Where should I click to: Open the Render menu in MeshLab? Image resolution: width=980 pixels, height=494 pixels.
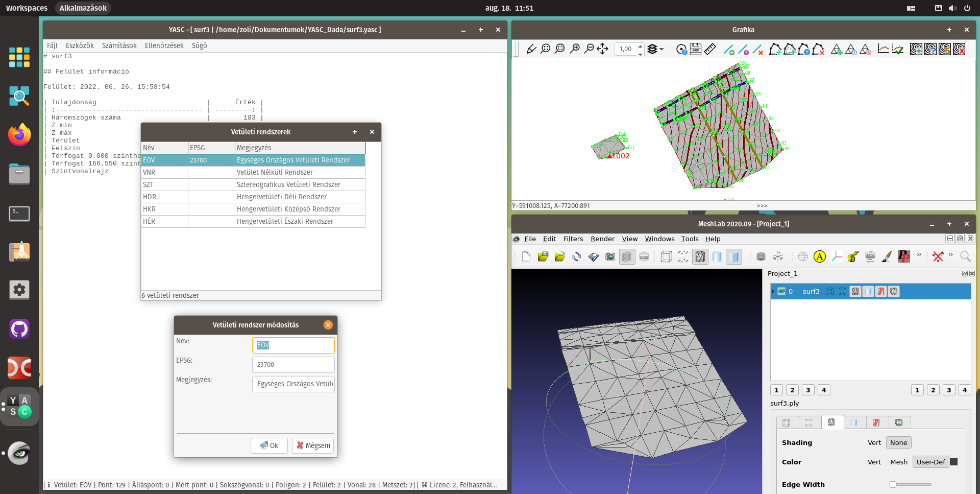coord(603,239)
